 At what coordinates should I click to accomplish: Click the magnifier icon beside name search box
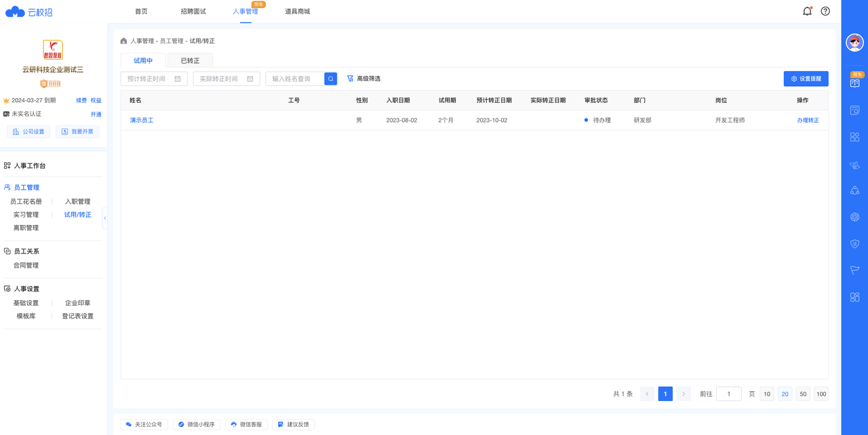[330, 78]
